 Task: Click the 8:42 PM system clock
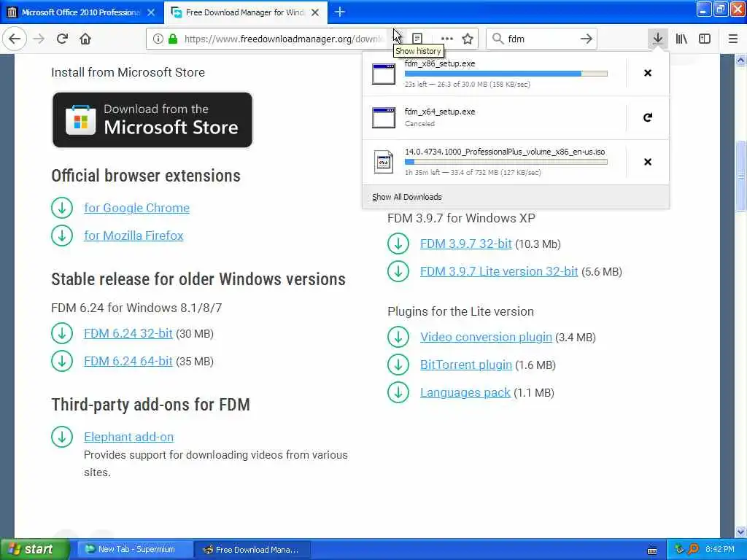720,549
